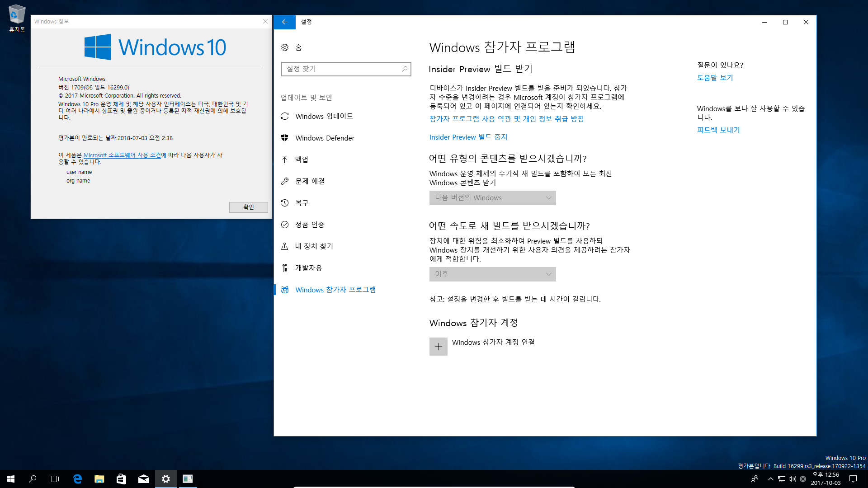Open Task View from taskbar
This screenshot has width=868, height=488.
(54, 479)
